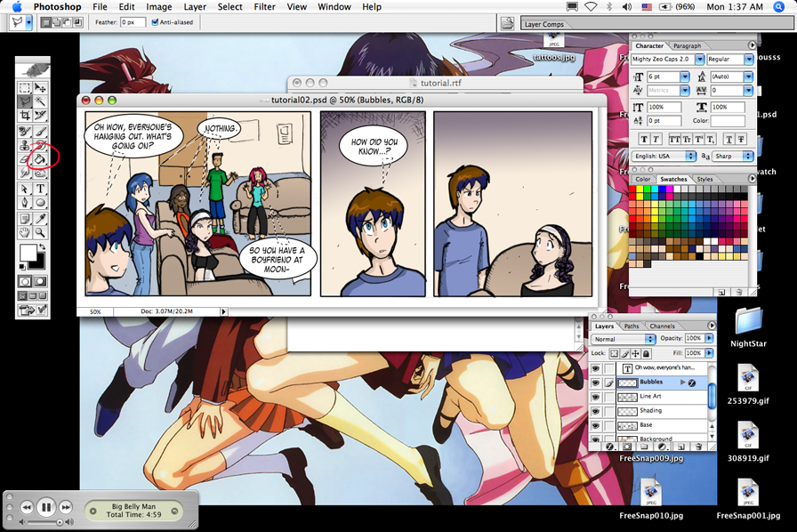Create a new layer set folder
This screenshot has width=797, height=532.
click(645, 447)
